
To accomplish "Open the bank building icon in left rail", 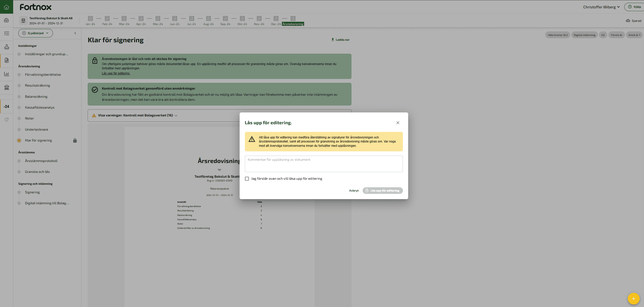I will click(7, 87).
